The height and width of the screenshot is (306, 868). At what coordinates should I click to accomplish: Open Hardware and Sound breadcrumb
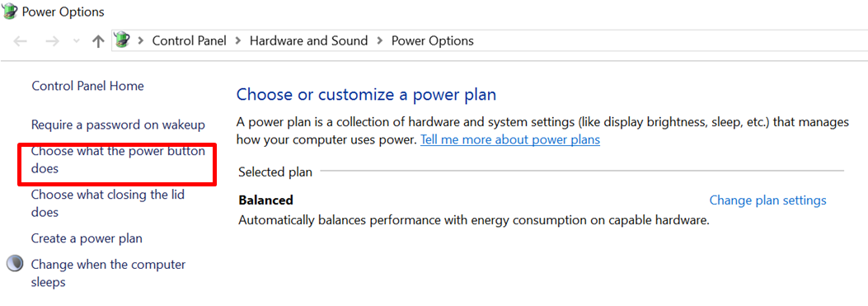(x=309, y=41)
